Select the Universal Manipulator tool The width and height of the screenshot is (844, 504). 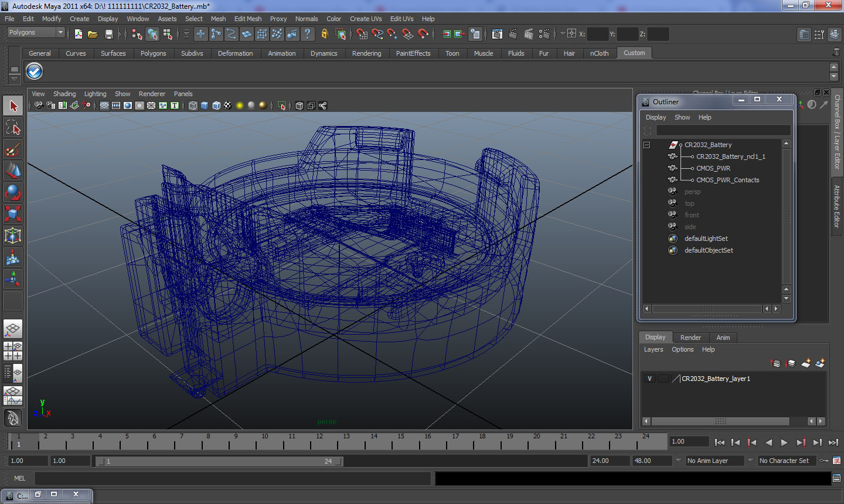pos(13,236)
